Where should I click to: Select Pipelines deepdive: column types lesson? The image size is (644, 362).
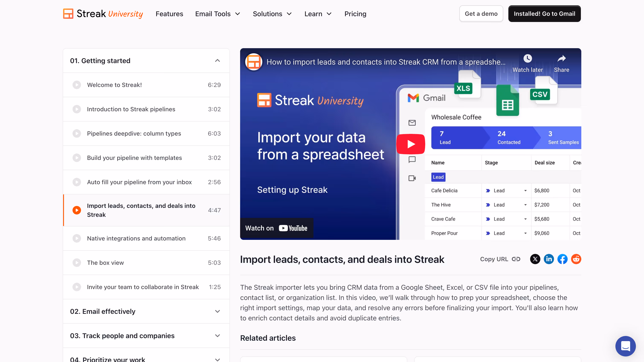134,133
